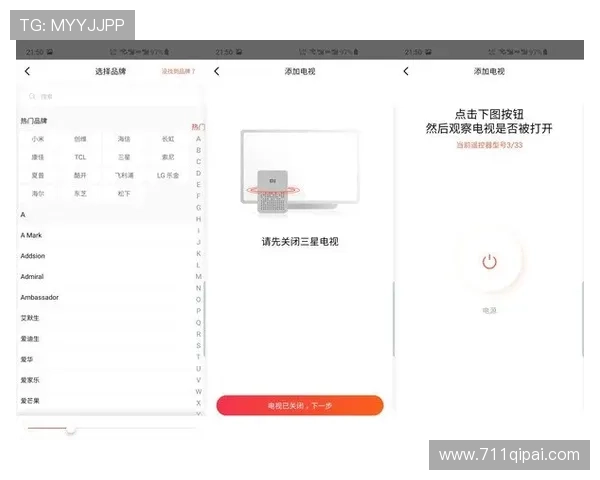Viewport: 600px width, 480px height.
Task: Jump to letter D in alphabet index
Action: pos(198,173)
